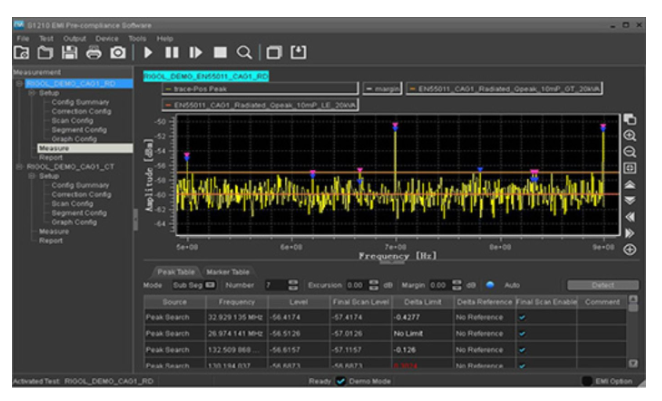The image size is (662, 401).
Task: Click the window layout icon in the toolbar
Action: pyautogui.click(x=274, y=52)
